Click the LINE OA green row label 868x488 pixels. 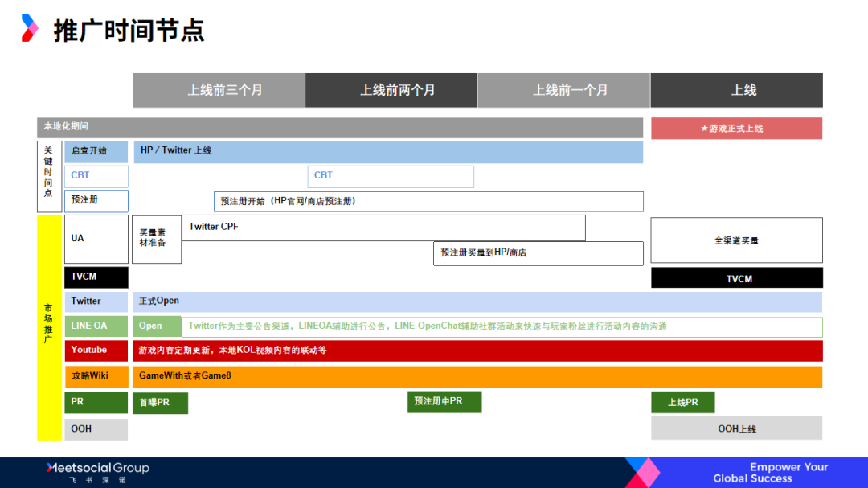point(96,326)
